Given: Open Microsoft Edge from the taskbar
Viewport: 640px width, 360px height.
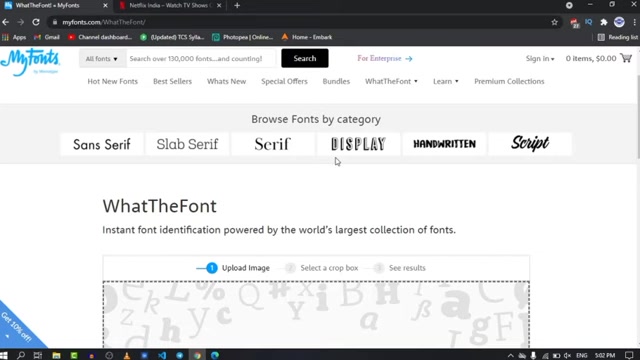Looking at the screenshot, I should pyautogui.click(x=215, y=355).
